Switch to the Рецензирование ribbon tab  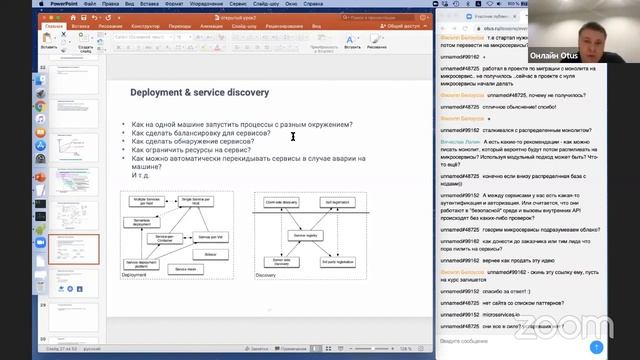(x=284, y=26)
